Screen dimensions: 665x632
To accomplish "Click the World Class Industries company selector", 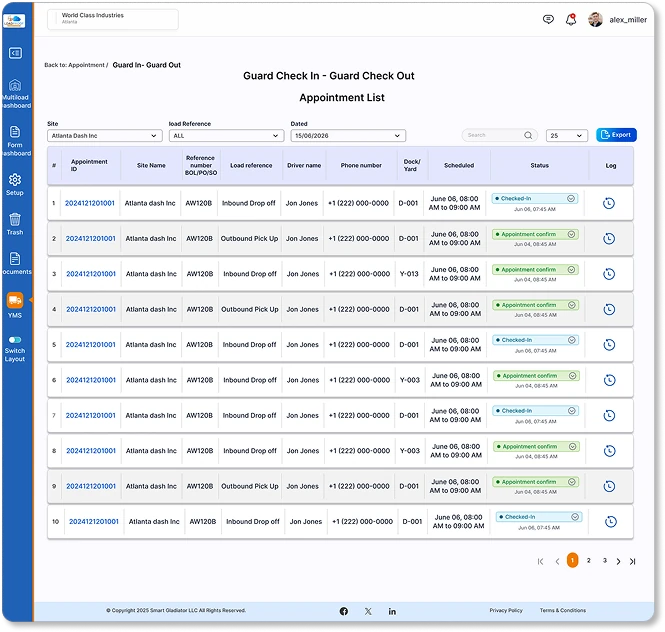I will coord(113,19).
